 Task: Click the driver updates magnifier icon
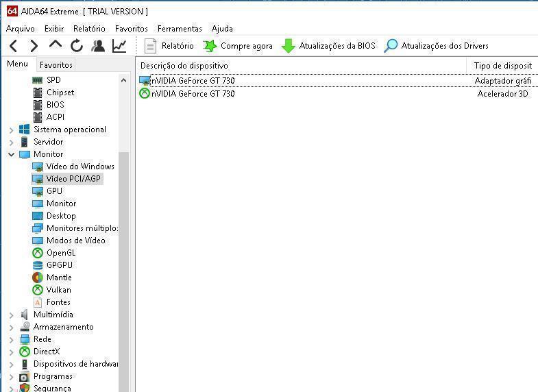coord(391,46)
